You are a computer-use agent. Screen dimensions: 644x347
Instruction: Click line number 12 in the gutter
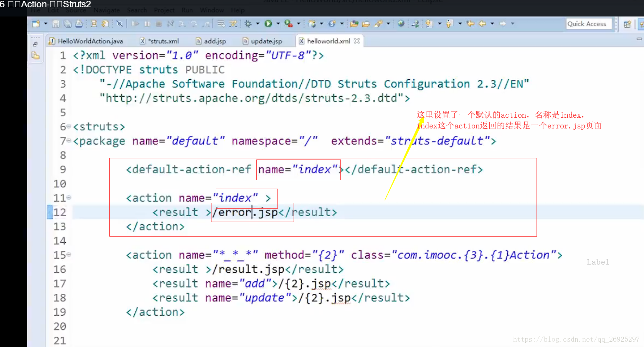pos(60,212)
